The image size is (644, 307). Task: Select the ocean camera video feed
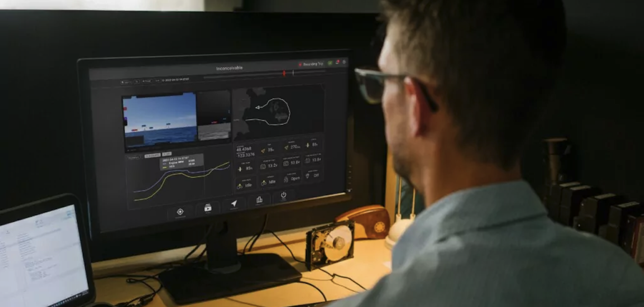pos(160,119)
